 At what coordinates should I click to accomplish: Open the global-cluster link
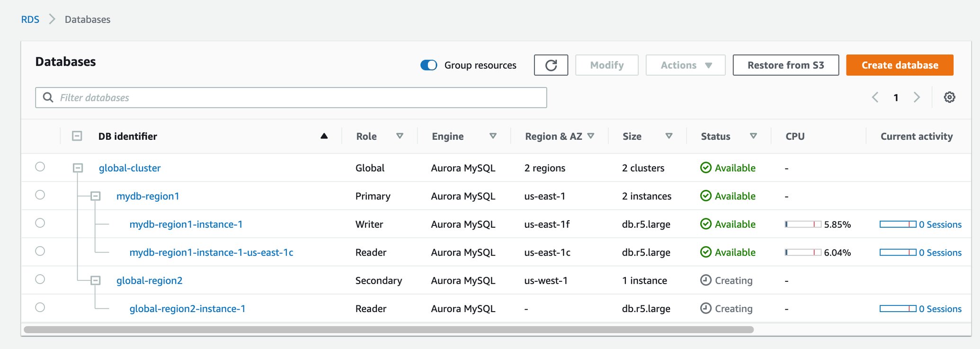[130, 168]
